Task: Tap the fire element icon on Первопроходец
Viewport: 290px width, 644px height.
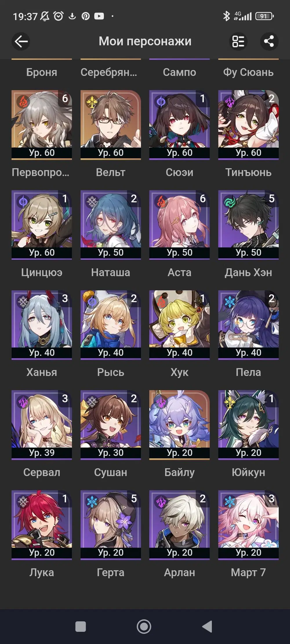Action: point(23,102)
